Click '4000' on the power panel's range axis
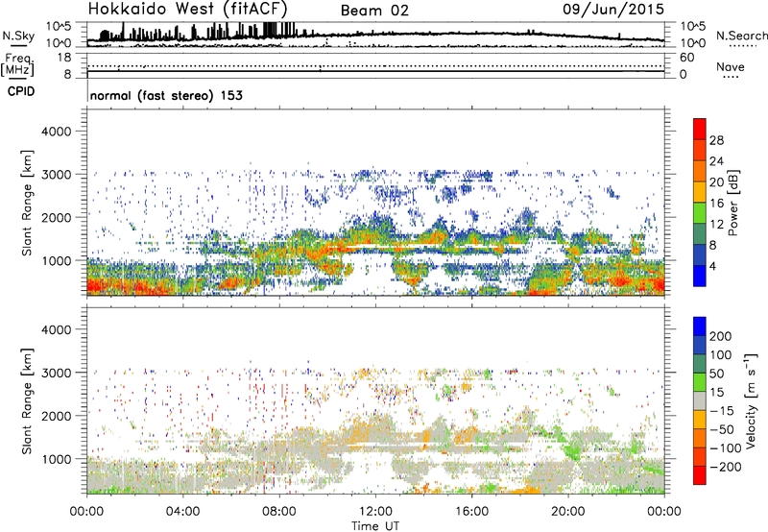This screenshot has height=532, width=768. pyautogui.click(x=56, y=132)
